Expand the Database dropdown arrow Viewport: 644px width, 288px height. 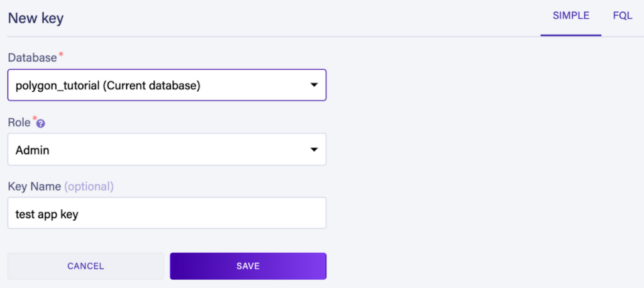pos(314,86)
